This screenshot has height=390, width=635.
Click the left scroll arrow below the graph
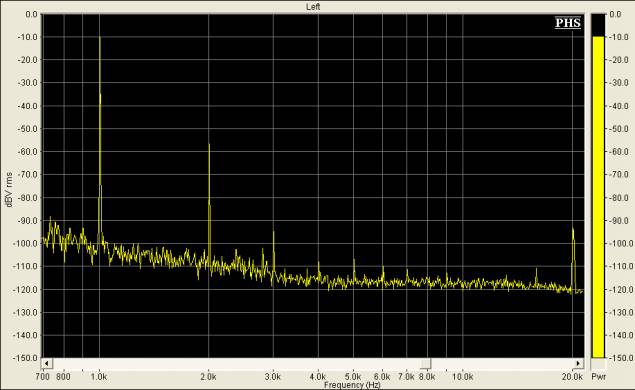pos(47,363)
